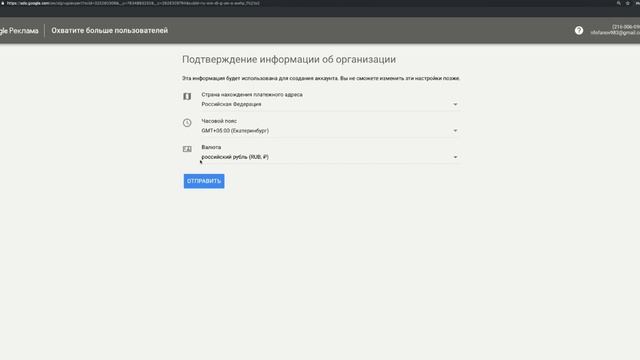Click the lock icon in the address bar
The height and width of the screenshot is (360, 640).
[3, 3]
